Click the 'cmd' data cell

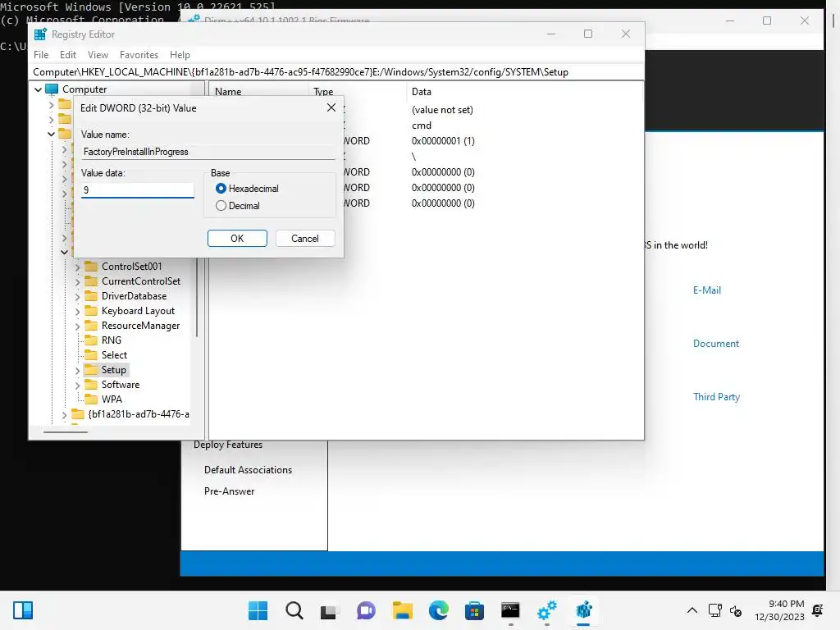point(421,126)
